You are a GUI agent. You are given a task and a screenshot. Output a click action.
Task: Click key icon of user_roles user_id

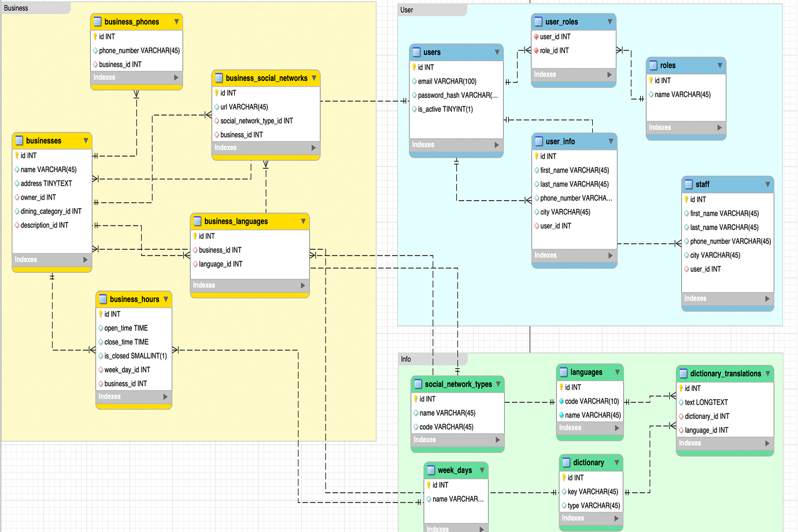[536, 36]
